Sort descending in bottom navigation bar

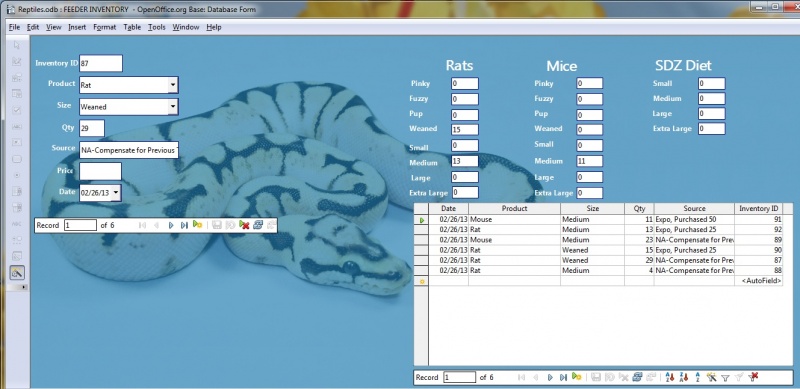pos(684,377)
